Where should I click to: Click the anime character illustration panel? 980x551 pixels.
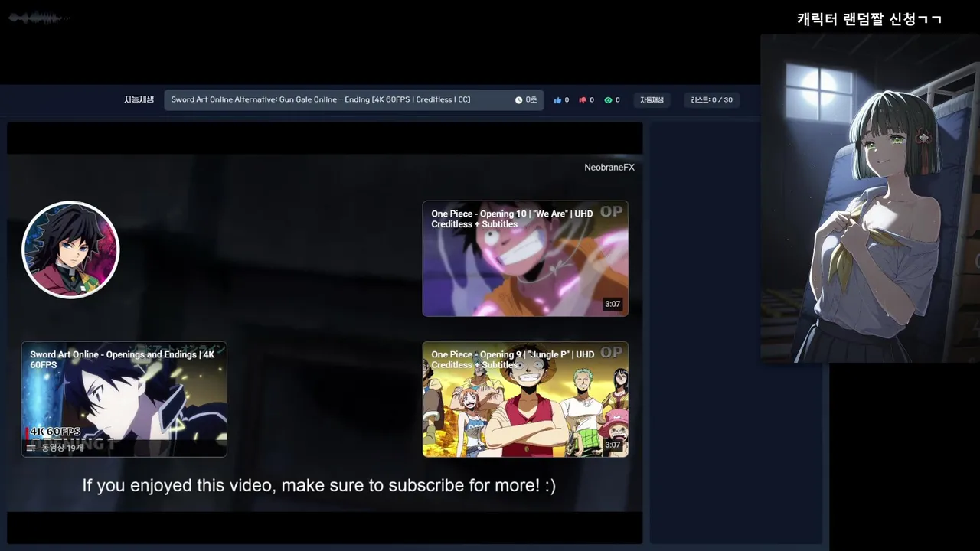tap(870, 197)
